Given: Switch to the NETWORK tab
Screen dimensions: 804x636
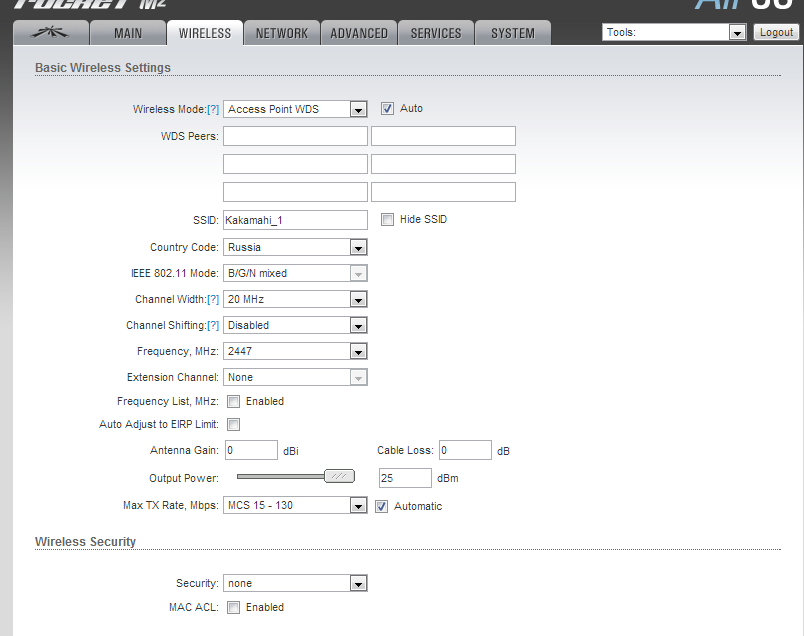Looking at the screenshot, I should (282, 33).
